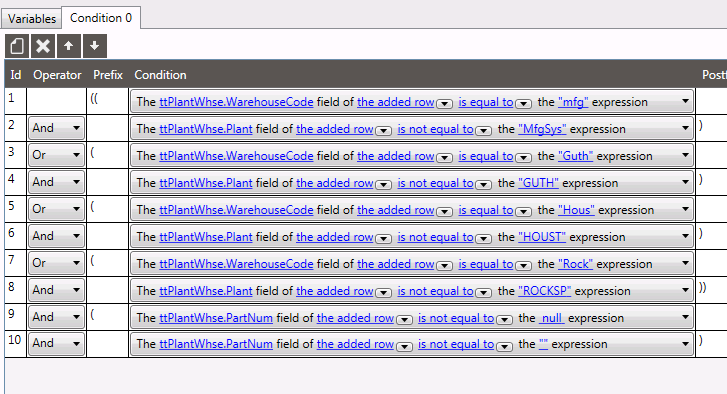Click the ttPlantWhse.WarehouseCode link in row 1
The width and height of the screenshot is (727, 394).
coord(236,102)
